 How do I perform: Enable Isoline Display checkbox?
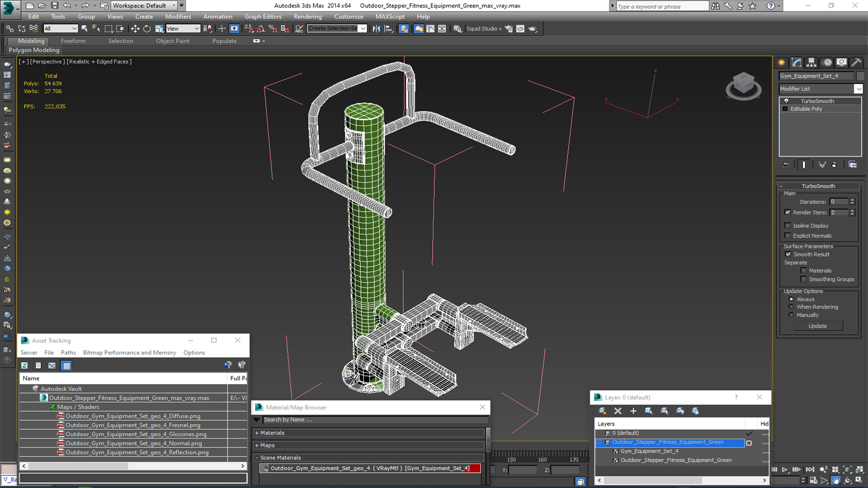click(788, 225)
